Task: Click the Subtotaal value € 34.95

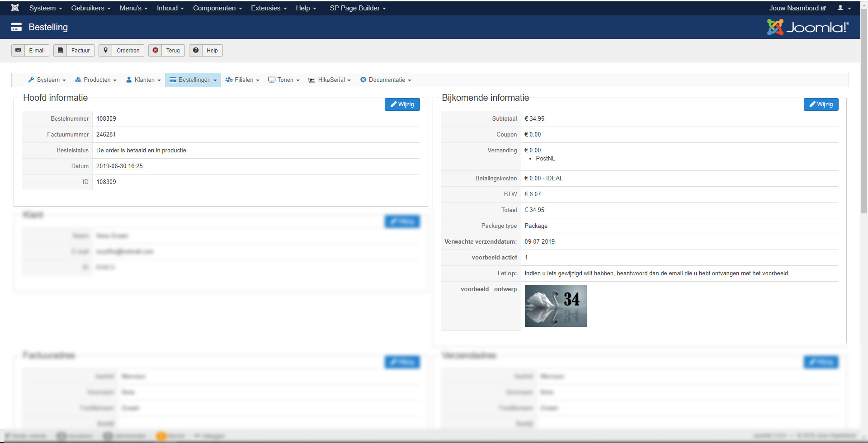Action: [534, 119]
